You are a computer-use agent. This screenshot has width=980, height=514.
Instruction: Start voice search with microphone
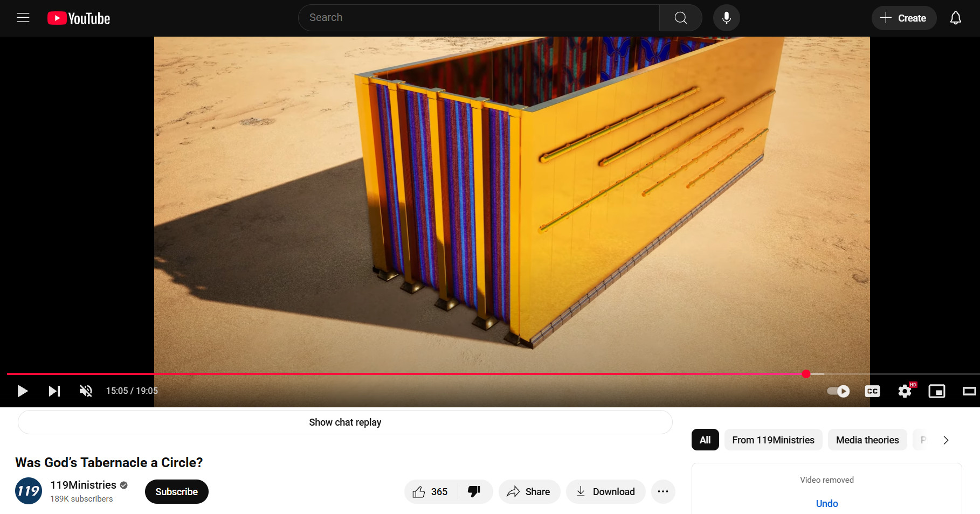(726, 18)
